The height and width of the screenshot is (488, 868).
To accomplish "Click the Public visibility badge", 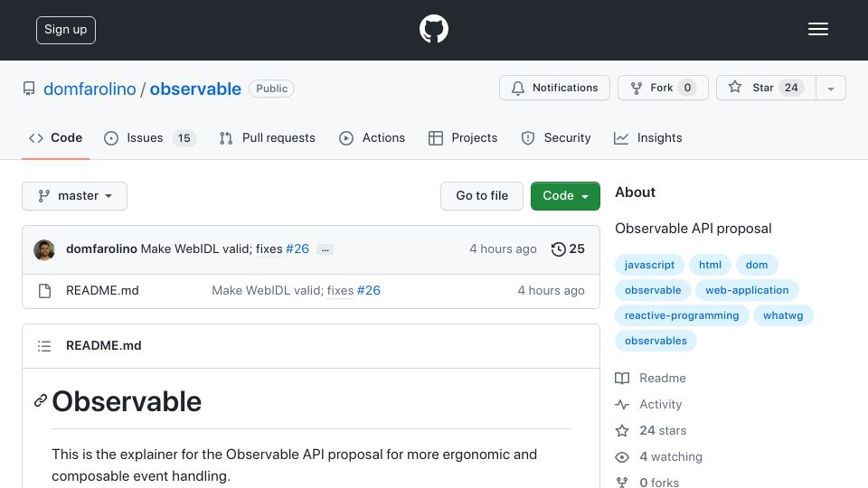I will click(272, 89).
